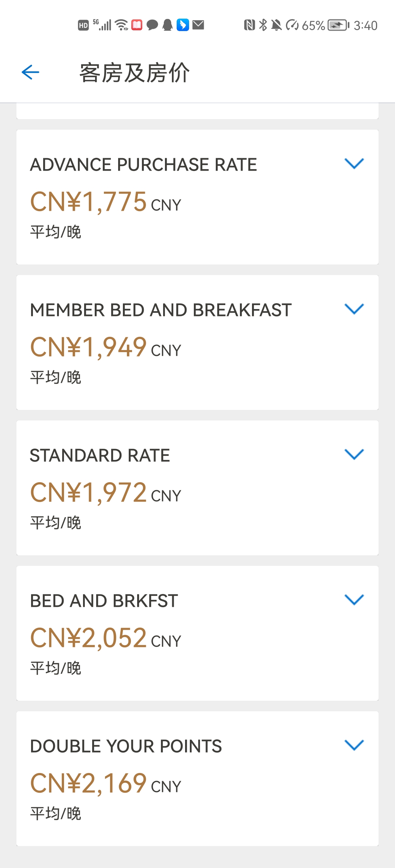This screenshot has height=868, width=395.
Task: Expand the Standard Rate chevron
Action: (x=354, y=454)
